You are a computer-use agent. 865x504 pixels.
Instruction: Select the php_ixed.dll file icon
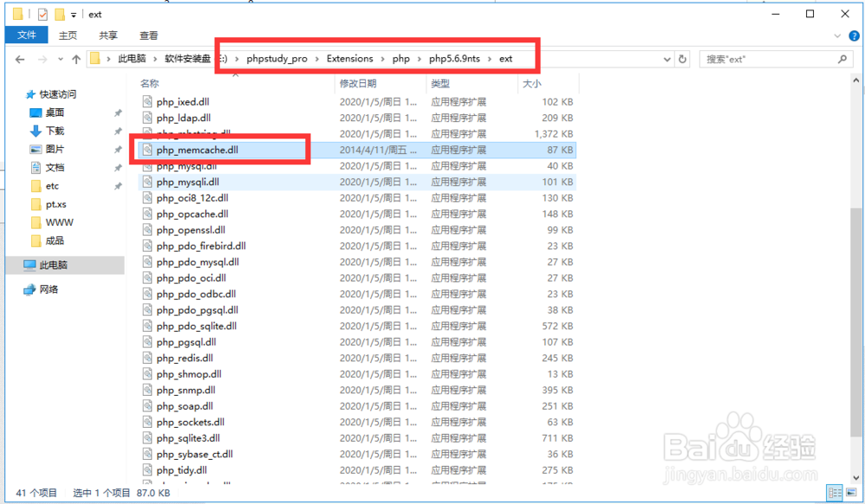pyautogui.click(x=147, y=101)
